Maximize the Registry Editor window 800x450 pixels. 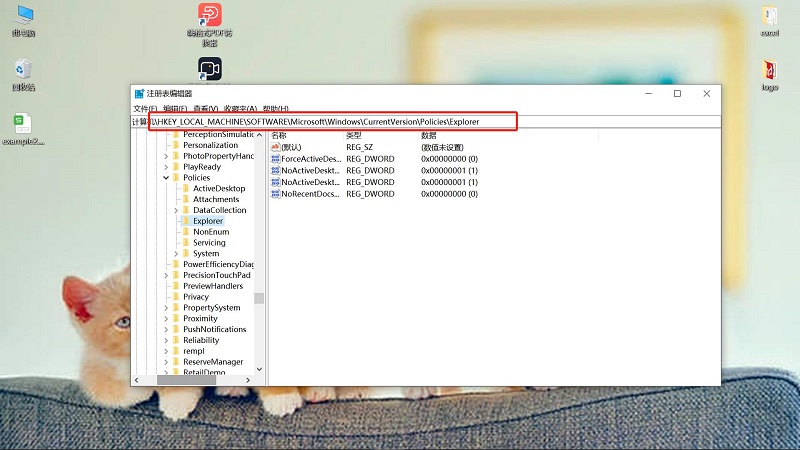(678, 93)
